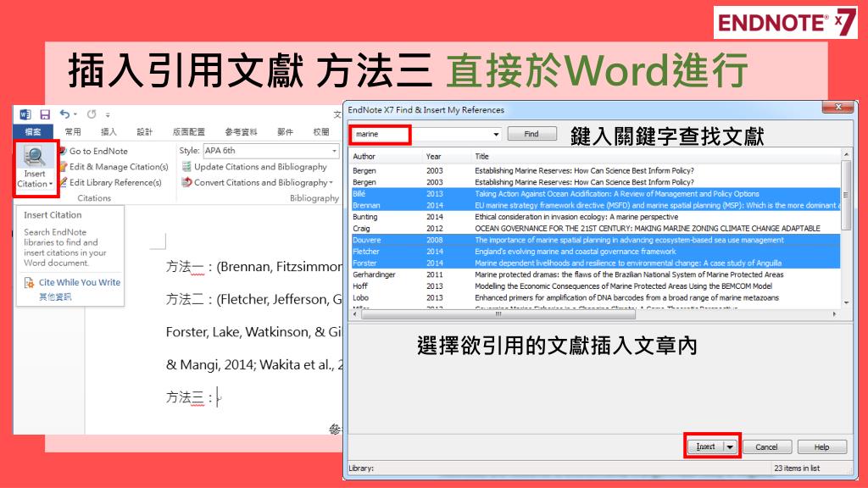Open the Quick Access Toolbar customize arrow
Viewport: 868px width, 488px height.
coord(108,115)
